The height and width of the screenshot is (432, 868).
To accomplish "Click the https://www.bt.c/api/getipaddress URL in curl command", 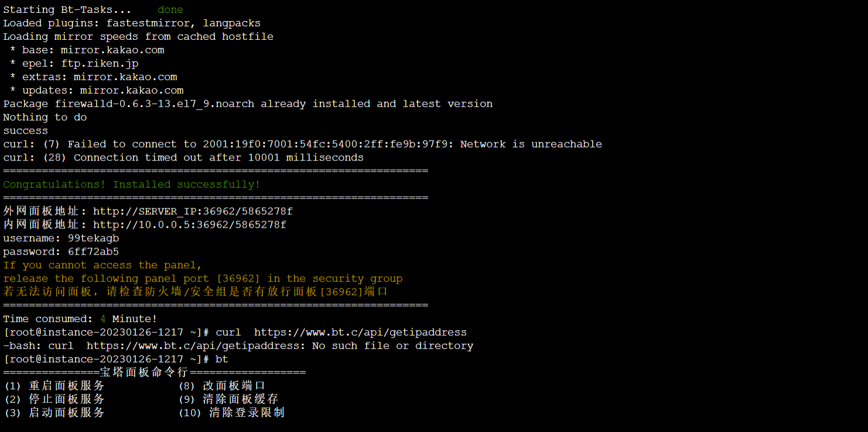I will click(x=360, y=332).
